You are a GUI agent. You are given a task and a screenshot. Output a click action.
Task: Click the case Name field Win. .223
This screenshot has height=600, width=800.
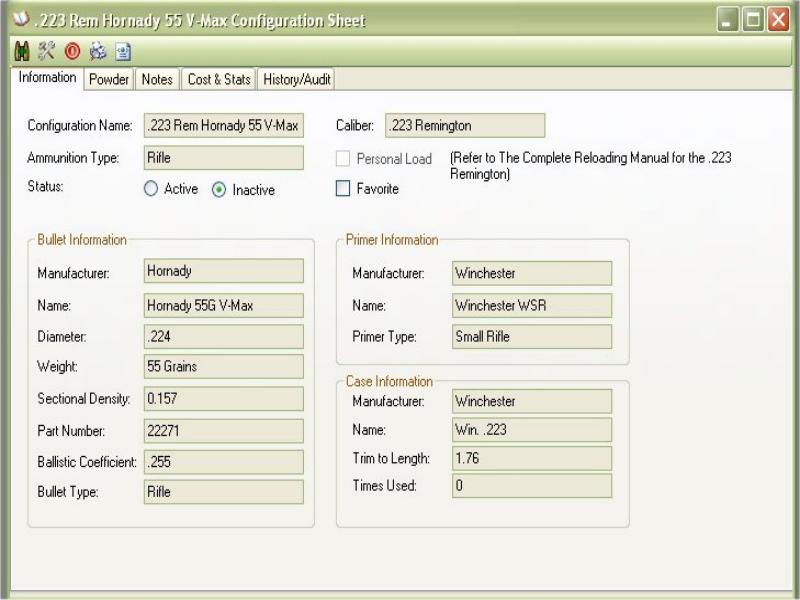532,430
